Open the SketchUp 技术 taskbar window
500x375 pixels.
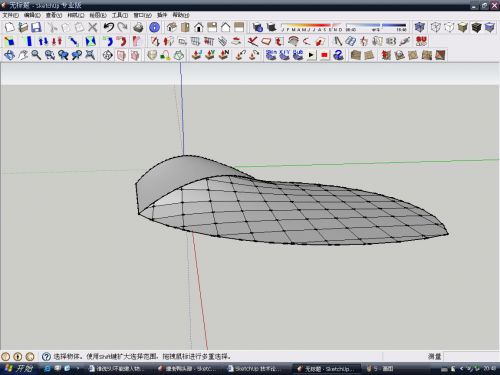[x=255, y=369]
